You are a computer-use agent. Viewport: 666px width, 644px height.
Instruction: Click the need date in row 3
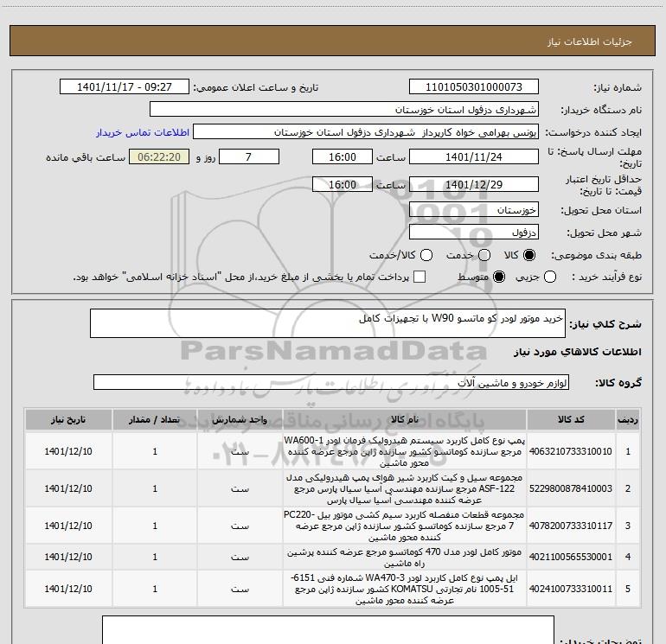[68, 526]
